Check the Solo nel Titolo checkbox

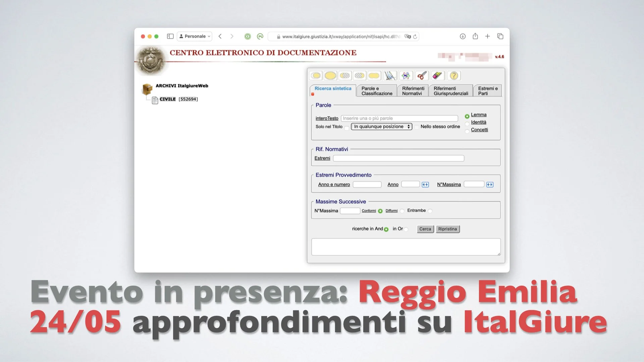pyautogui.click(x=347, y=128)
